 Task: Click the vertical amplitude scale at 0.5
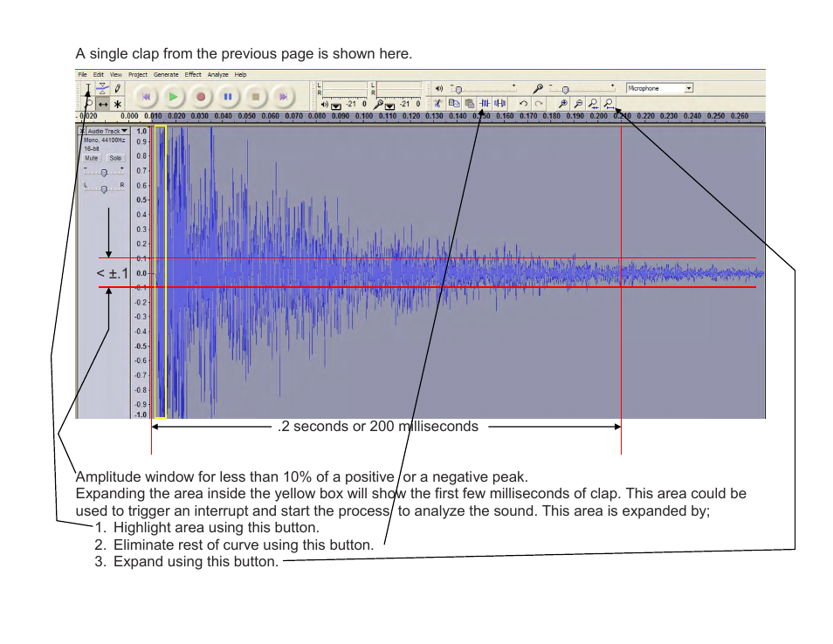141,200
